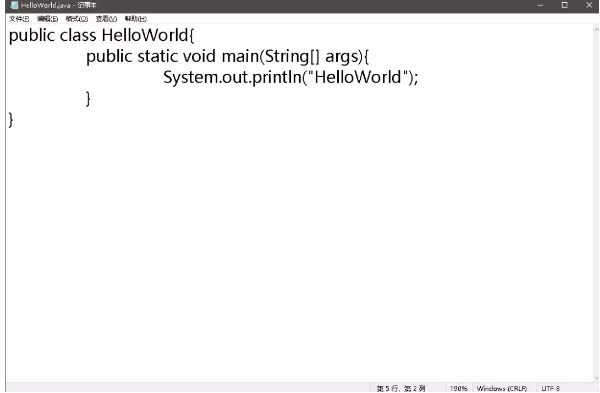Image resolution: width=600 pixels, height=393 pixels.
Task: Close the HelloWorld.java Notepad window
Action: (589, 5)
